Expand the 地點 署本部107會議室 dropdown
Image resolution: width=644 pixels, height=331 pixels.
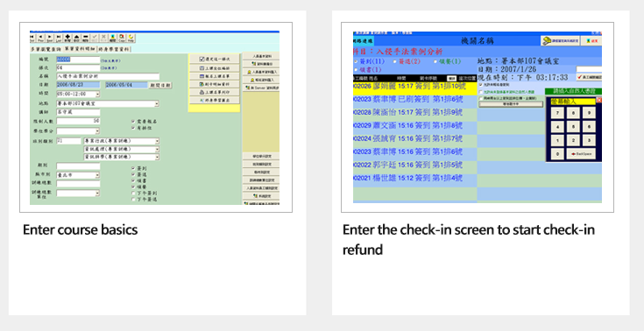pos(157,104)
